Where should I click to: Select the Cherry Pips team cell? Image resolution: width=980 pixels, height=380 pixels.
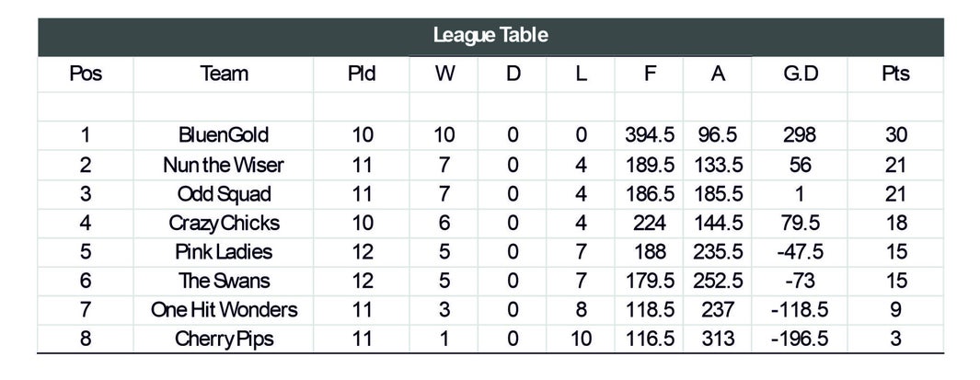[224, 339]
